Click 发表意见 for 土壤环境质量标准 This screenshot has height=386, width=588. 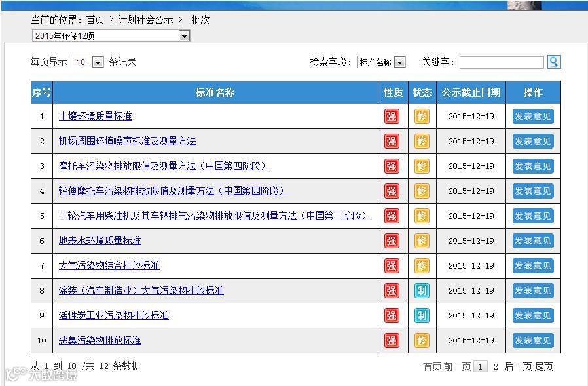tap(533, 117)
